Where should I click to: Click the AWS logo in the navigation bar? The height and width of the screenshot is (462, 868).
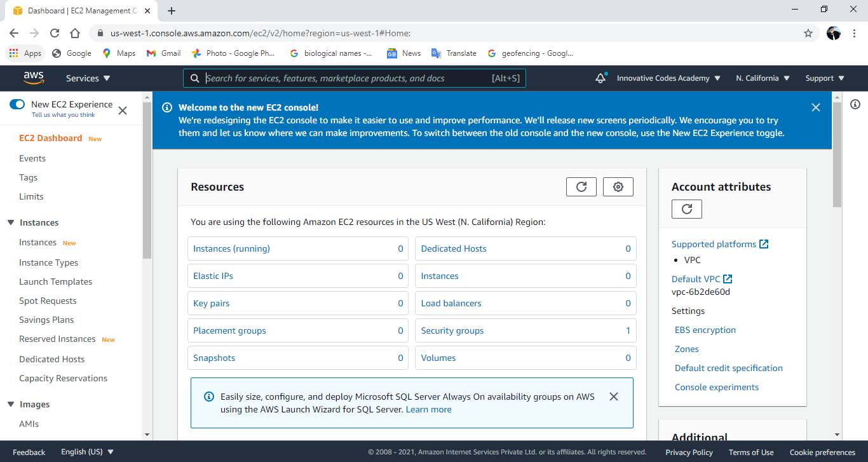coord(34,78)
